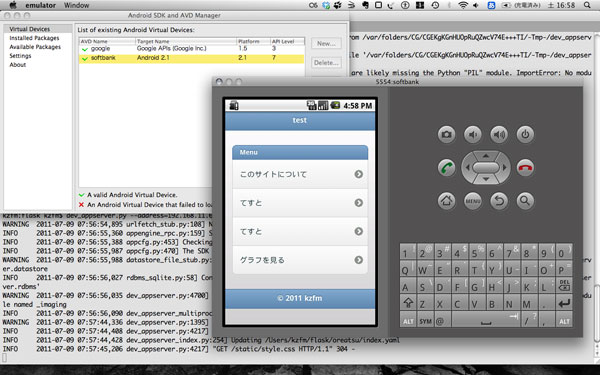Click the Time Machine icon in menu bar
This screenshot has width=600, height=375.
[435, 5]
